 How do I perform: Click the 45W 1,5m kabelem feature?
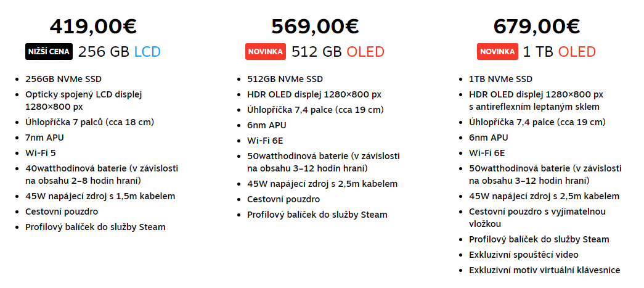pos(100,196)
